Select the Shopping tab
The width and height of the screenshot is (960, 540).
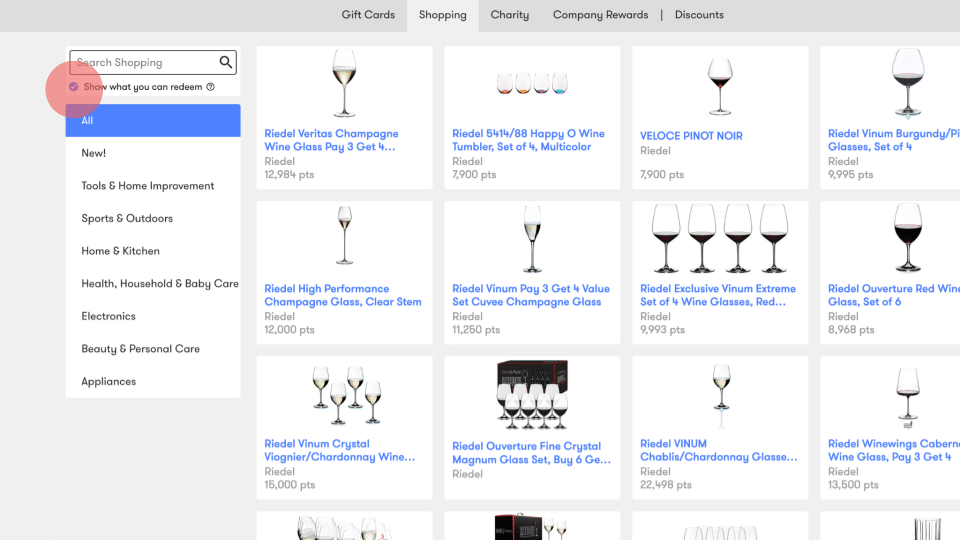click(x=443, y=15)
